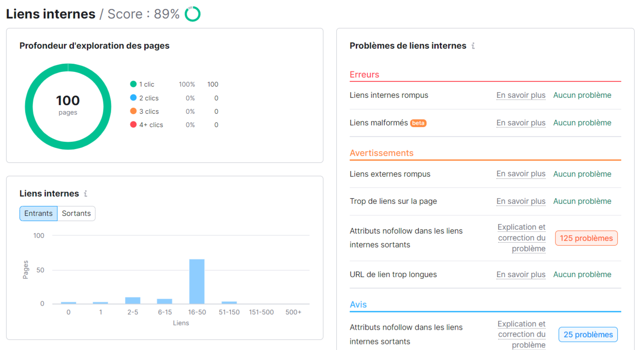
Task: Click the bar above the 1 link label
Action: point(101,303)
